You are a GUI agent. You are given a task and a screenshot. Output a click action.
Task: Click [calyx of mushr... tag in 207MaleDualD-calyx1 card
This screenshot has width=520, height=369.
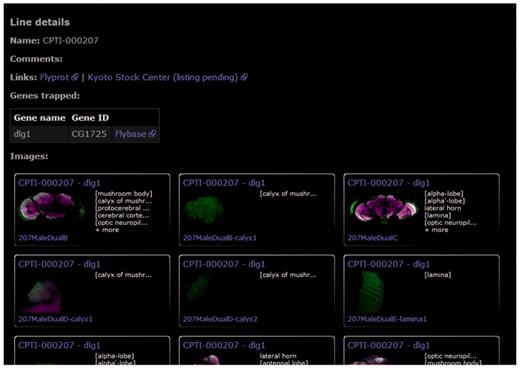point(124,275)
